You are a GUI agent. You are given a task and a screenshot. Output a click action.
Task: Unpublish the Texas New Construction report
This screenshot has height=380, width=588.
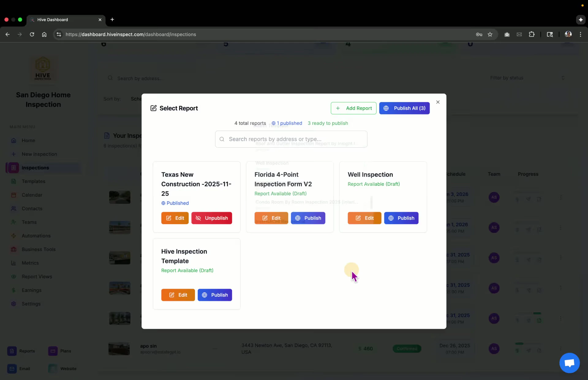point(212,218)
